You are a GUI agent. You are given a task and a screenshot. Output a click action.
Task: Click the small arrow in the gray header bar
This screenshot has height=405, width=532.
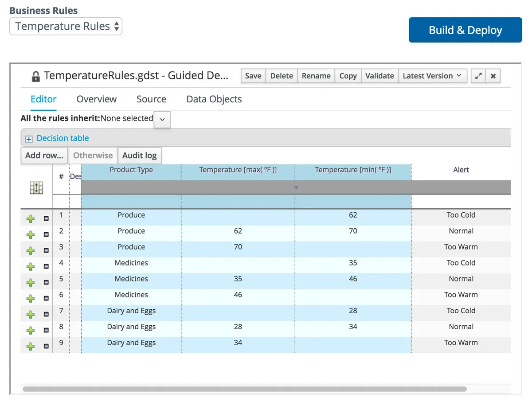coord(296,187)
